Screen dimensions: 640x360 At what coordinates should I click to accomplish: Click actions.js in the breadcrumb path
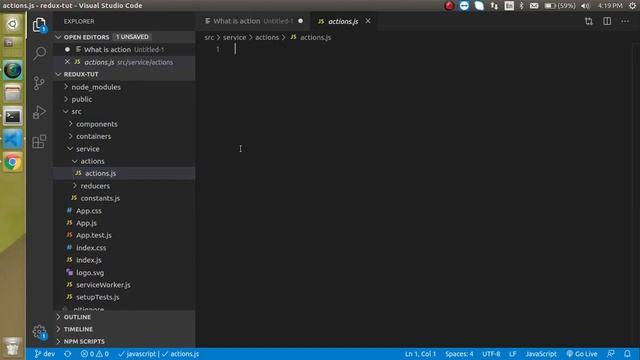click(311, 37)
